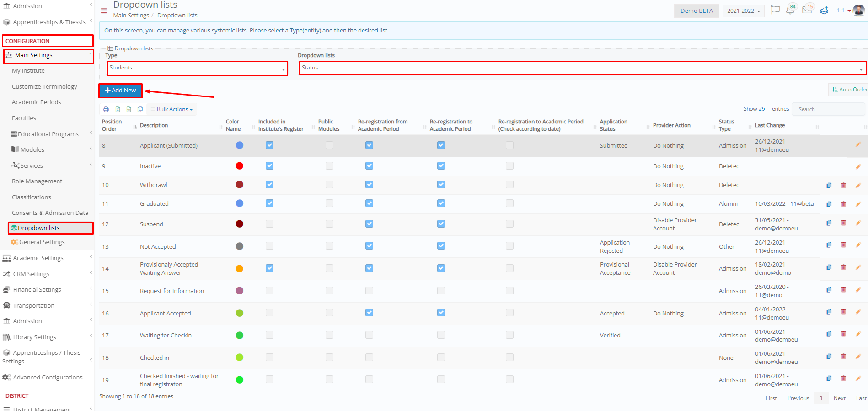The image size is (868, 411).
Task: Duplicate the Checked in row copy icon
Action: point(829,357)
